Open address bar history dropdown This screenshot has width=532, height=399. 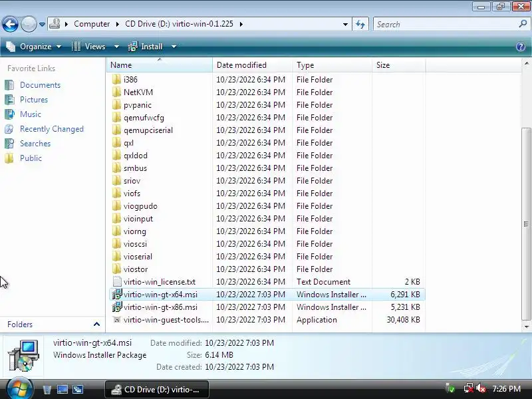(345, 25)
